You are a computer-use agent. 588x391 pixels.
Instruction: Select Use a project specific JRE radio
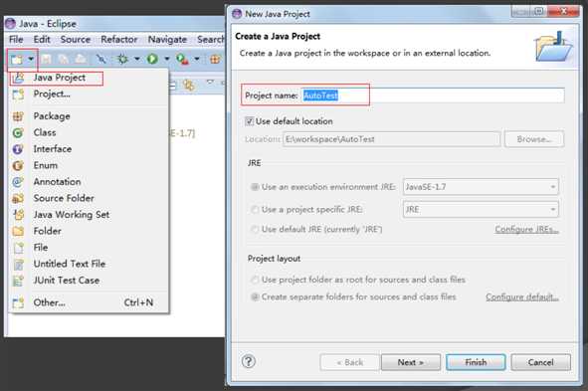click(x=255, y=209)
